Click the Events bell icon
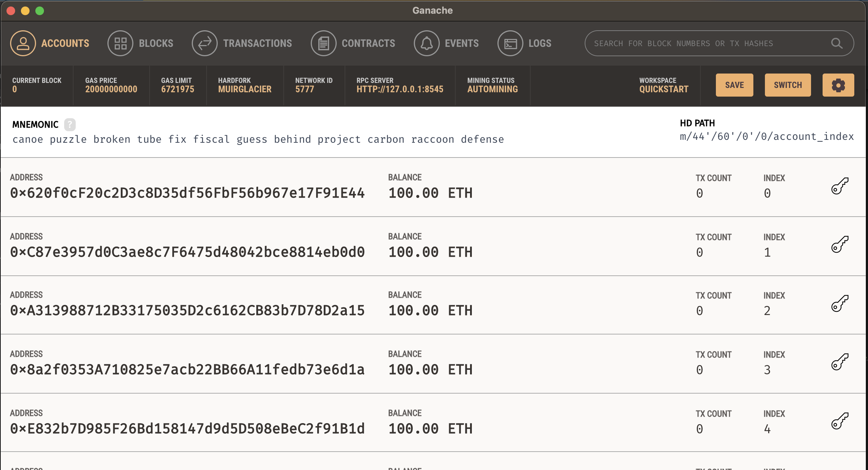The image size is (868, 470). click(x=426, y=43)
